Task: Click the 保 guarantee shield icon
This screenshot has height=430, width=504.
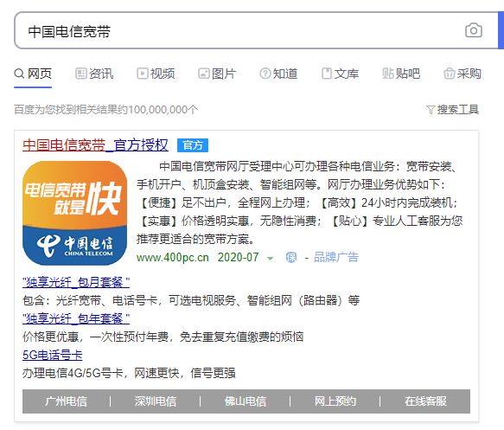Action: [291, 258]
